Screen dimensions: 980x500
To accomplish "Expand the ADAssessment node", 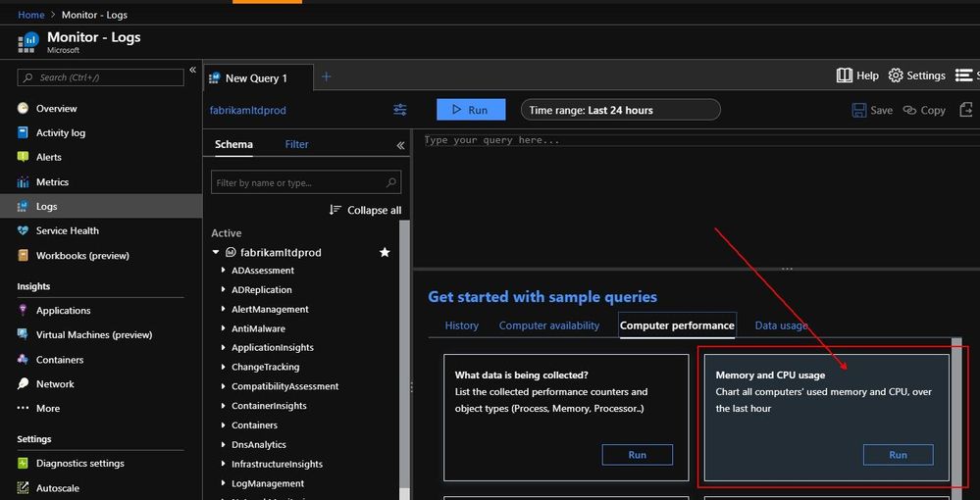I will click(224, 271).
